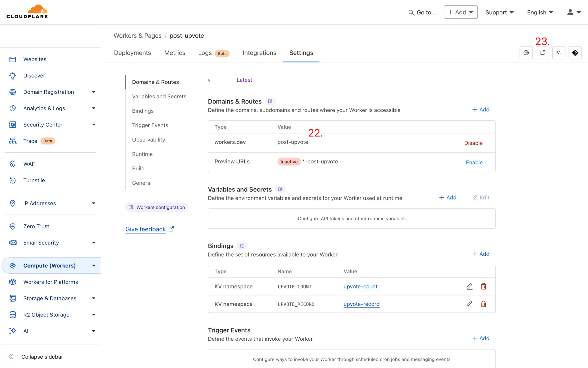This screenshot has width=588, height=368.
Task: Click the Turnstile icon
Action: coord(13,180)
